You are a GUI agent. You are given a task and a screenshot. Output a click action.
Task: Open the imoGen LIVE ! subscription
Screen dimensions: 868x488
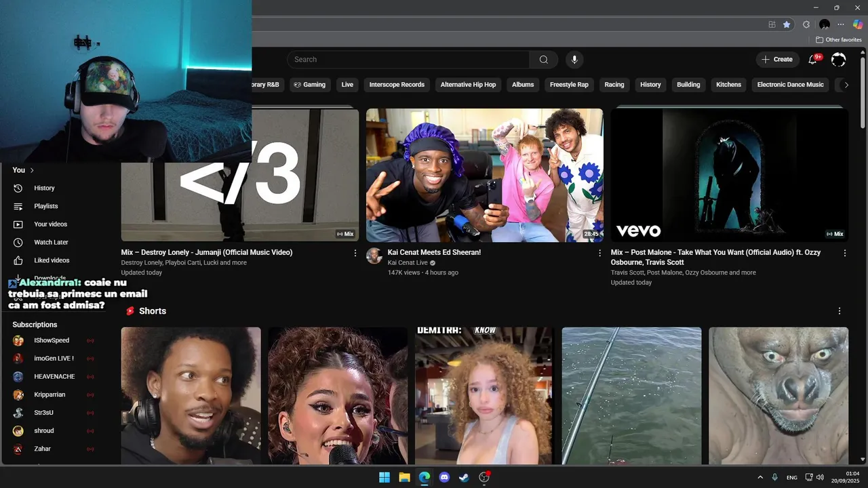point(54,359)
